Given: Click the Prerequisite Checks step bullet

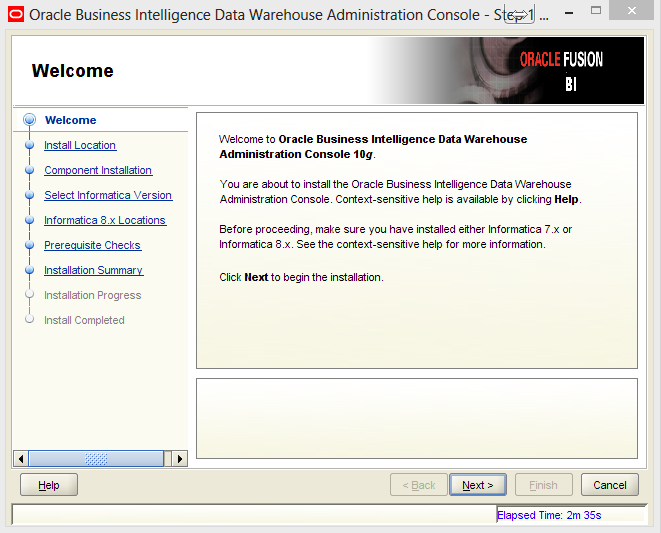Looking at the screenshot, I should point(29,245).
